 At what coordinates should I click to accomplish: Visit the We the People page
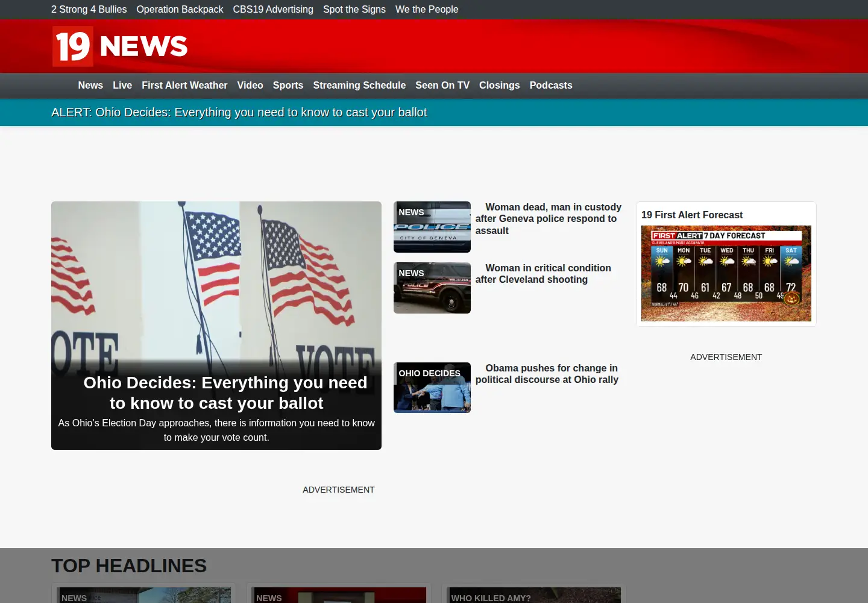(427, 10)
